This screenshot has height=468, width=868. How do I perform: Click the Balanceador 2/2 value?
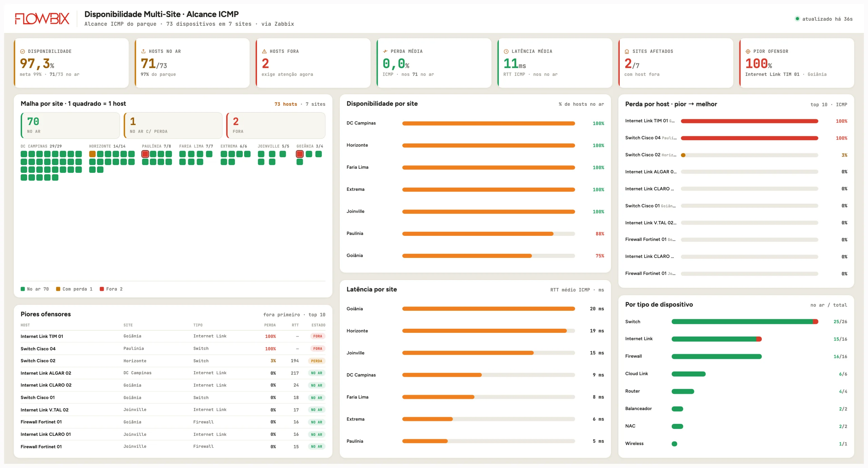[843, 409]
